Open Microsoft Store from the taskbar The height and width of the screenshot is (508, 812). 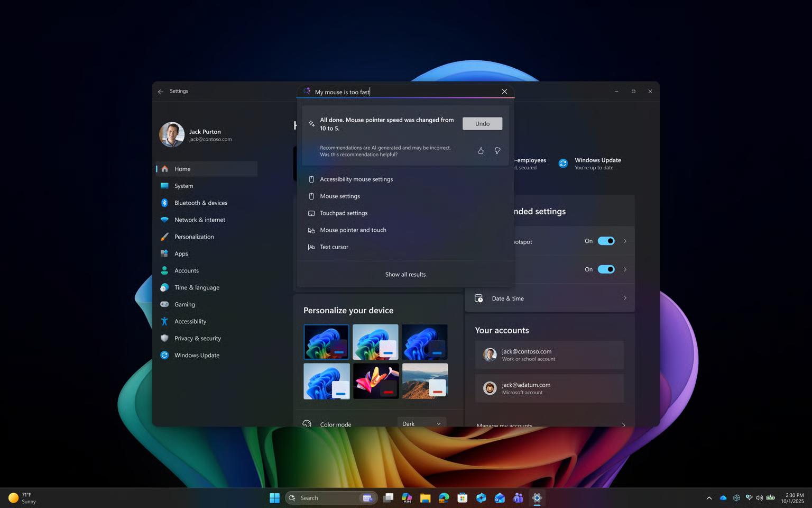point(463,498)
